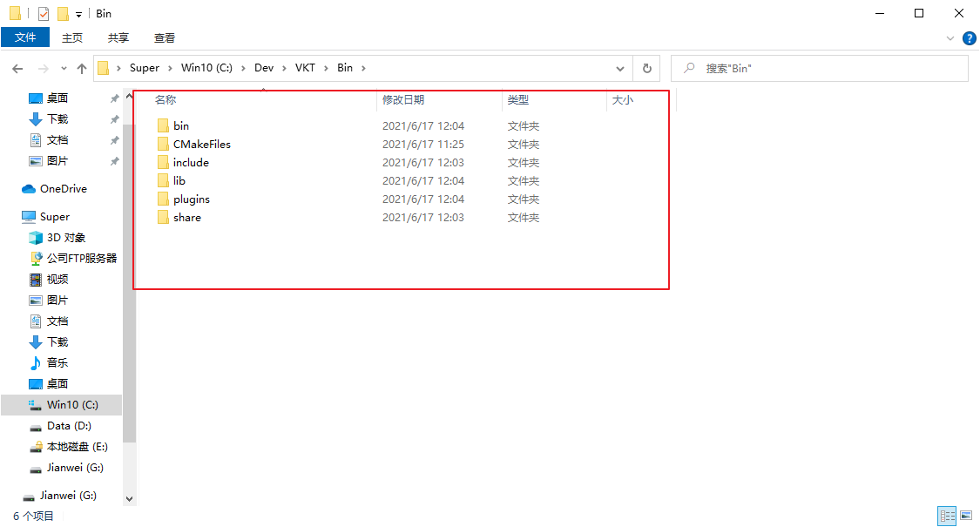Open the 共享 ribbon tab

pos(118,37)
